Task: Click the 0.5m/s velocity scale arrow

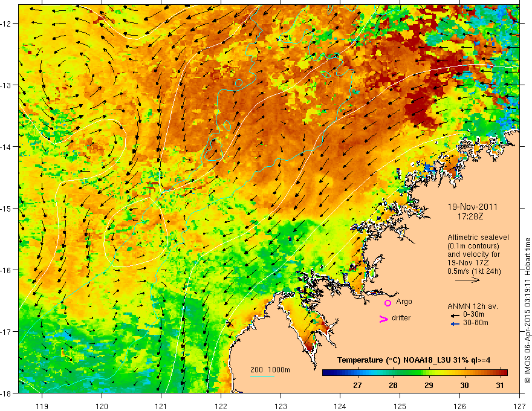Action: [x=467, y=280]
